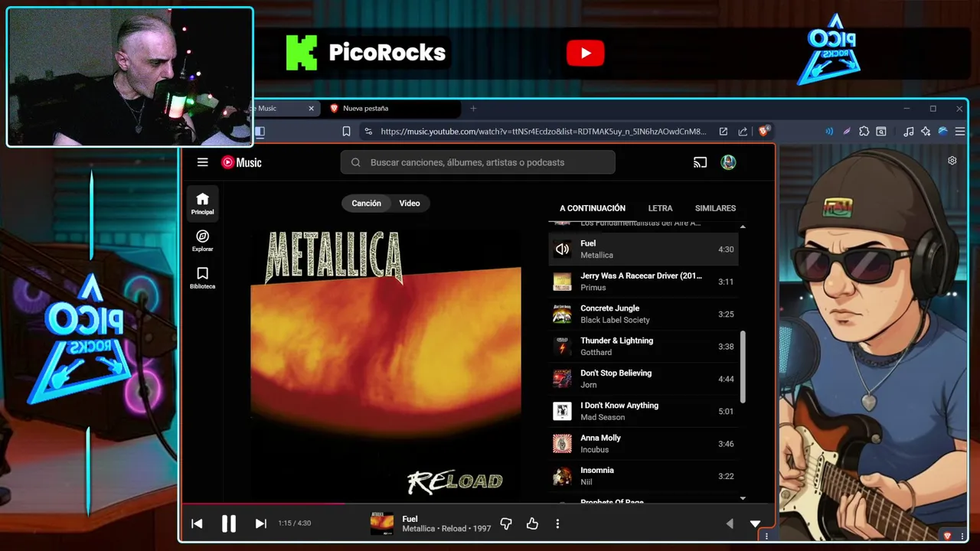Click the left arrow in player bar
This screenshot has width=980, height=551.
click(x=729, y=523)
